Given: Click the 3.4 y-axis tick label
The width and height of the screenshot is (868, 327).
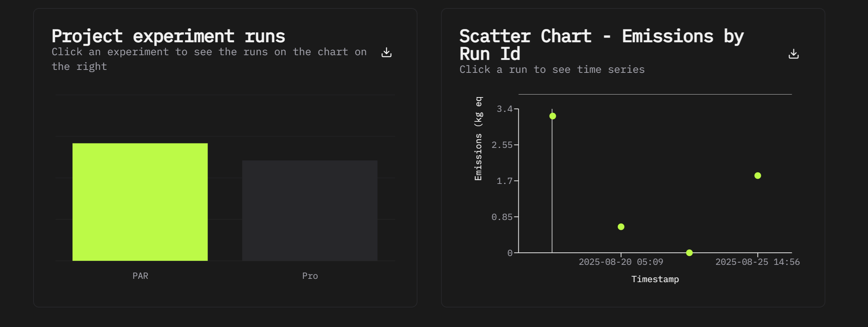Looking at the screenshot, I should point(504,109).
